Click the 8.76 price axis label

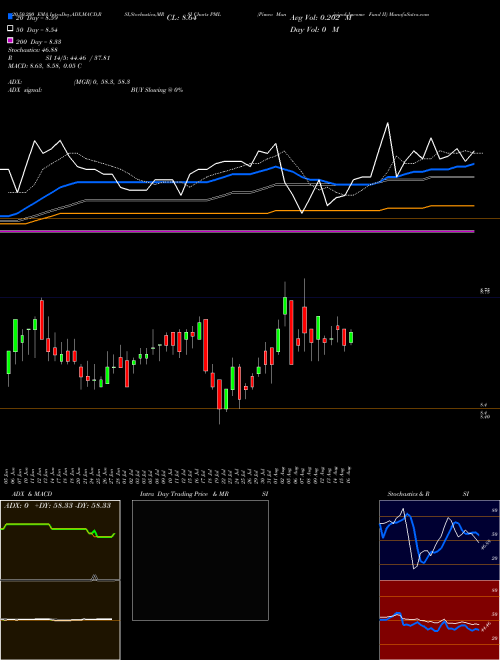(485, 291)
